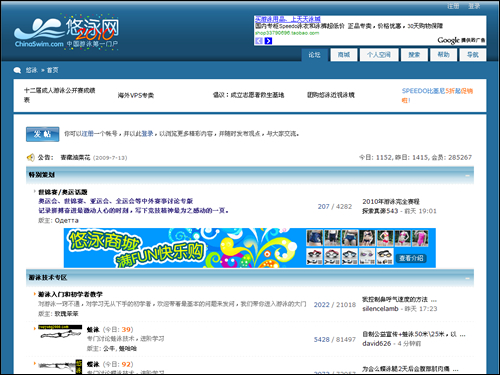Open the 倡议 volunteer lifeguard base link

click(248, 95)
